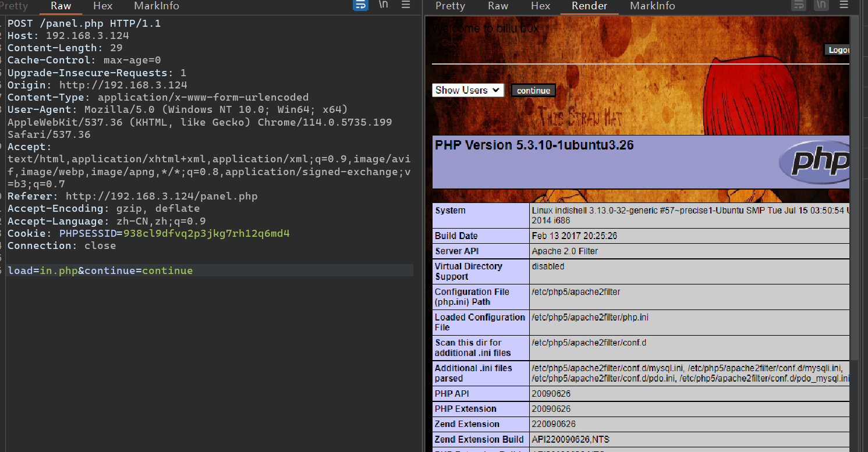The width and height of the screenshot is (868, 452).
Task: Open the request Hex tab
Action: (102, 6)
